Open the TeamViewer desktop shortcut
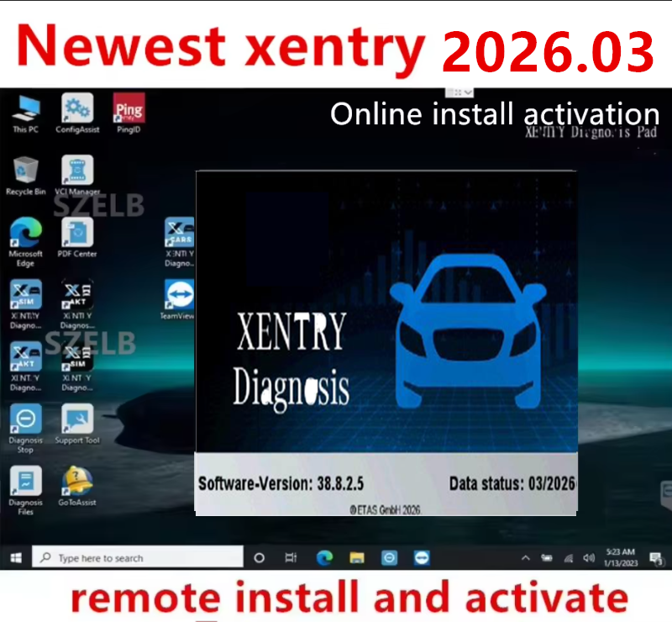672x622 pixels. tap(178, 300)
